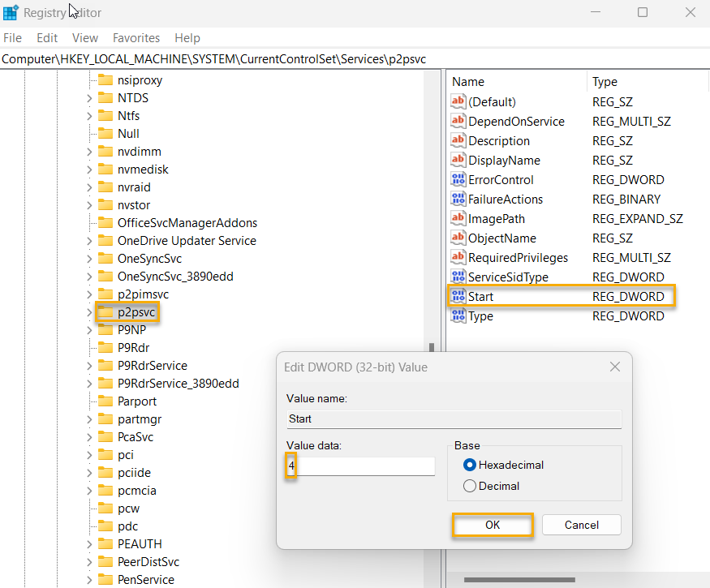Click the Registry Editor title bar icon
The width and height of the screenshot is (710, 588).
(x=11, y=12)
